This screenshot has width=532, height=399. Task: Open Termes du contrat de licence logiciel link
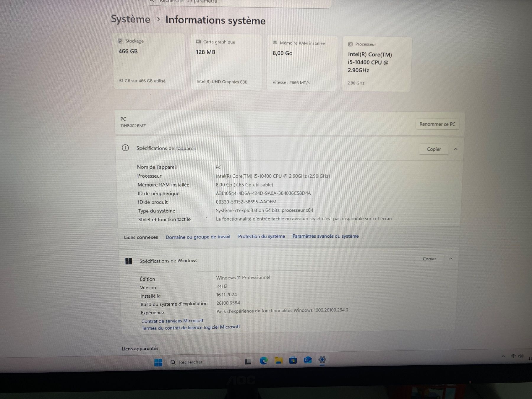click(191, 327)
